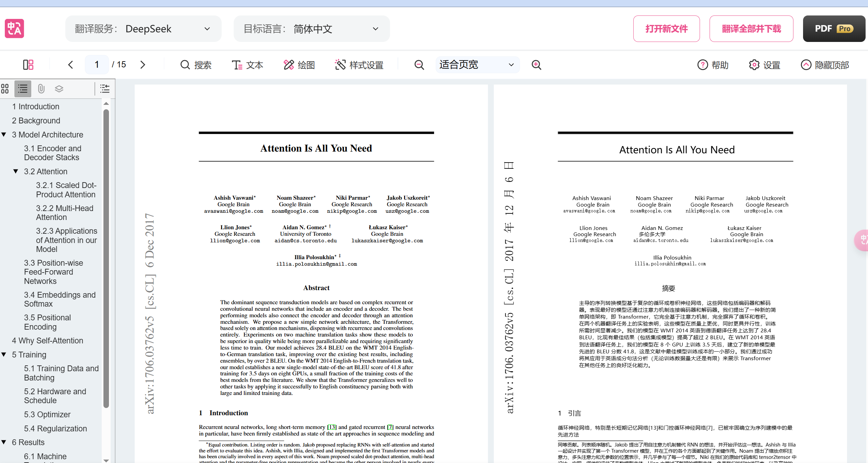Image resolution: width=868 pixels, height=463 pixels.
Task: Click the page number input field
Action: tap(97, 65)
